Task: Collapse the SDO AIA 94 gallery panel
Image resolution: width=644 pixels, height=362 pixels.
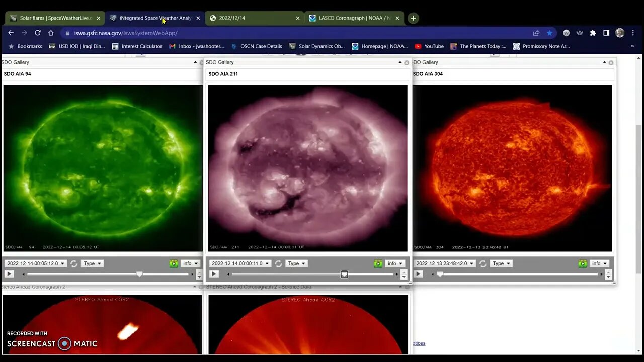Action: [195, 62]
